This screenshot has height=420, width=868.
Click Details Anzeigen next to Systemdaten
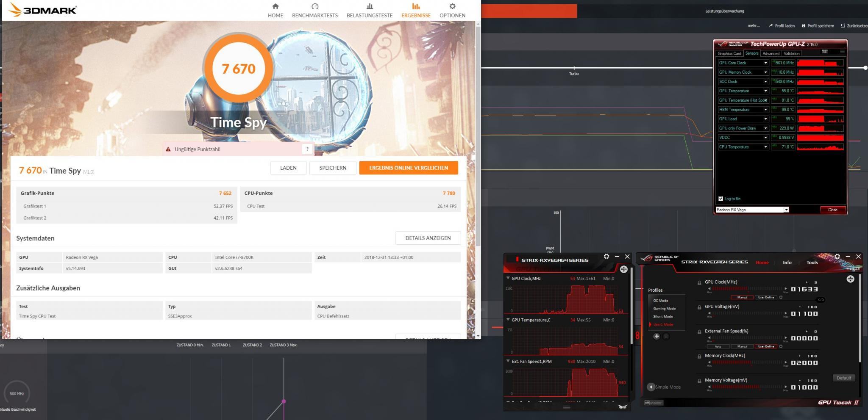point(428,238)
